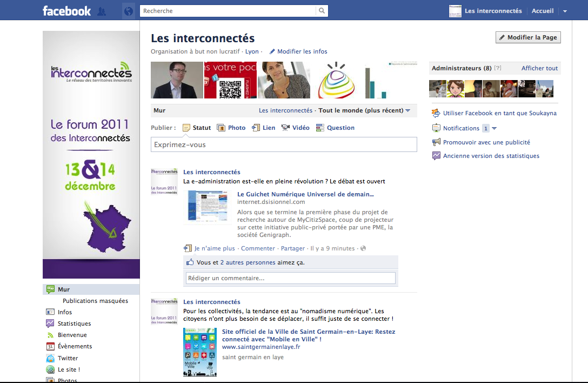Click the www.saintgermainenlaye.fr URL

click(261, 347)
